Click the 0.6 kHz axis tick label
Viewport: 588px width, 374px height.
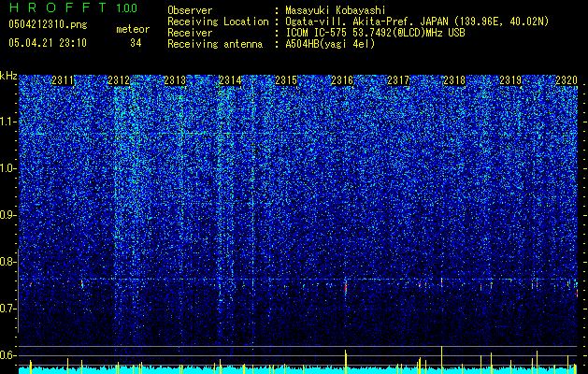[8, 355]
